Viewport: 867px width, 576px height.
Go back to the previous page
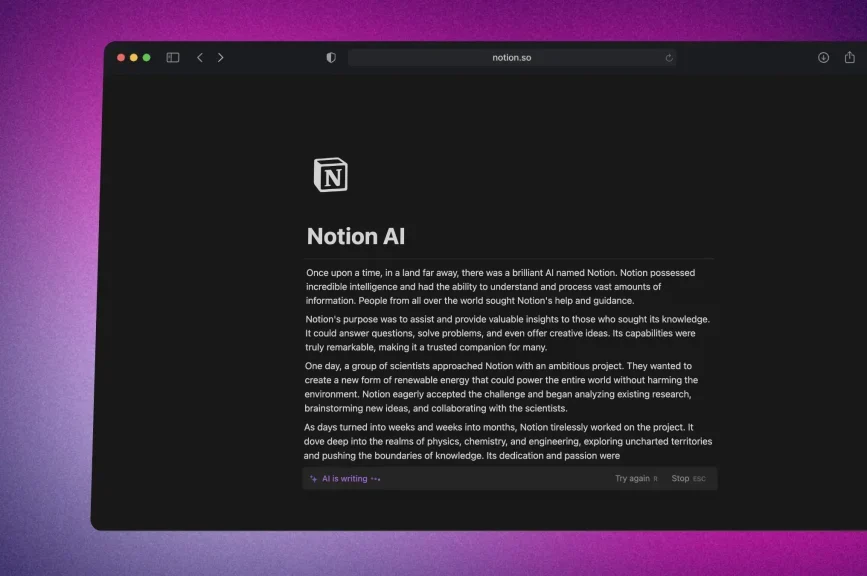coord(200,58)
